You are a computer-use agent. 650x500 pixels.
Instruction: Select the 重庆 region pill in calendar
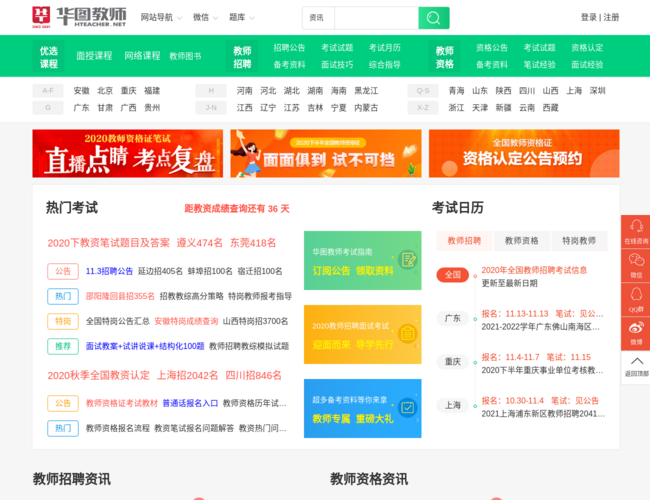453,362
